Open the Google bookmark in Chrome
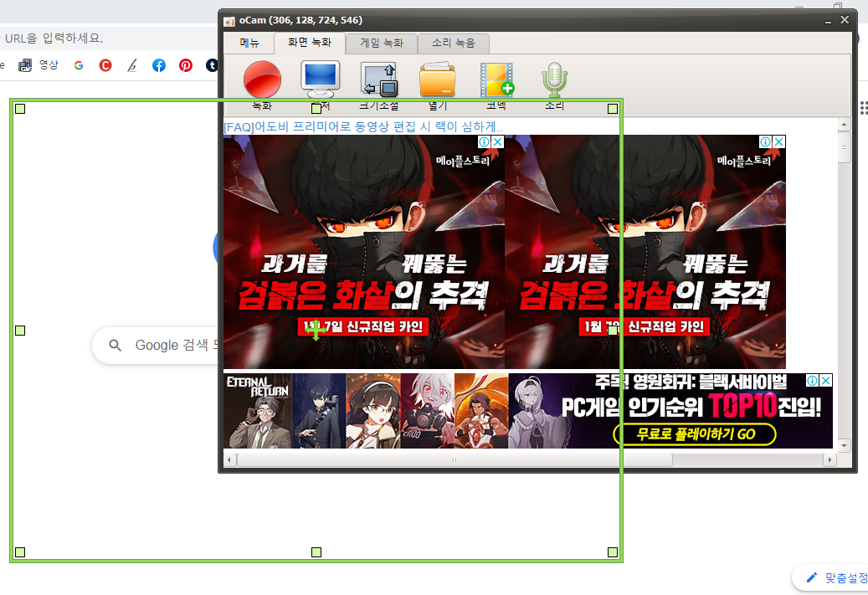 tap(79, 65)
